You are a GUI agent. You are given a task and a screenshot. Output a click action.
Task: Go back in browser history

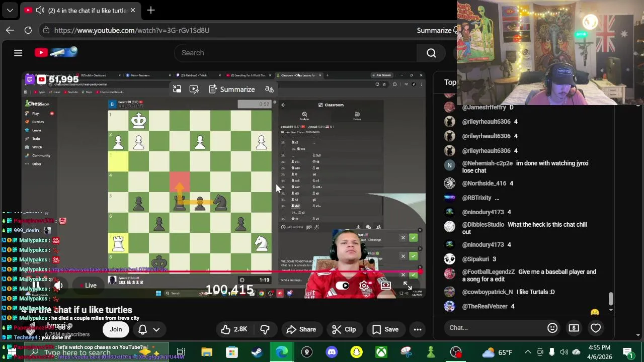click(10, 30)
